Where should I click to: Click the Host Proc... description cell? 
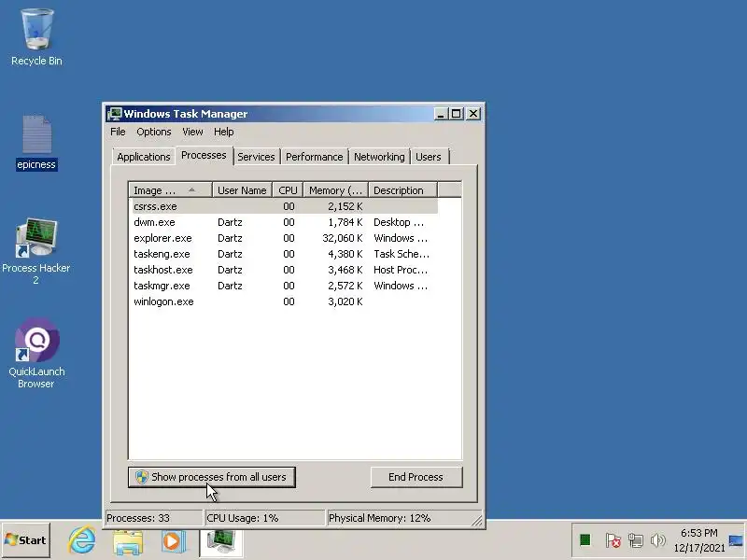(401, 270)
